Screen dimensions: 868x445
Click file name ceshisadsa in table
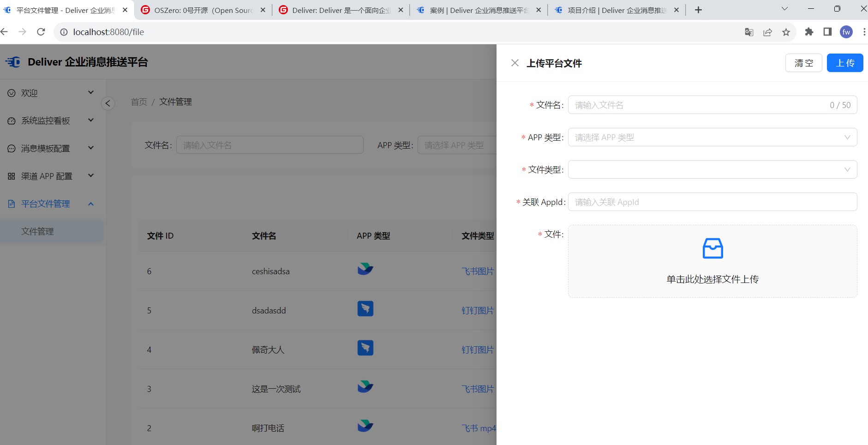pos(271,271)
